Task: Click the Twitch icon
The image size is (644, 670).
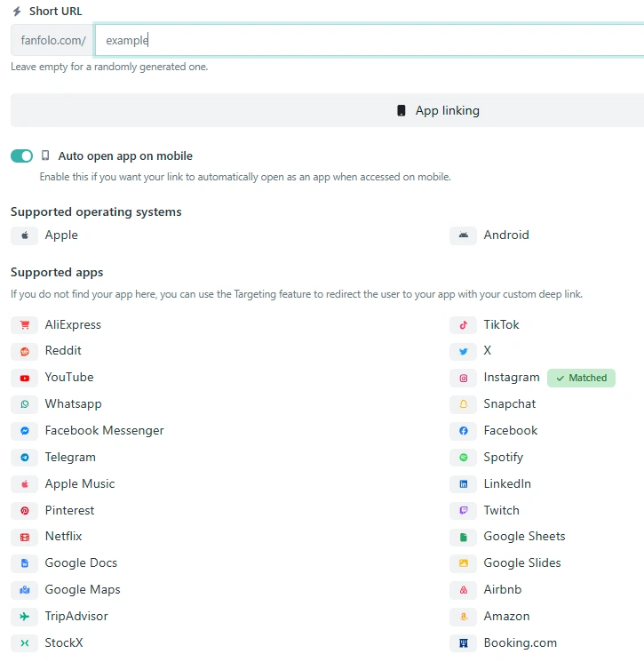Action: tap(464, 511)
